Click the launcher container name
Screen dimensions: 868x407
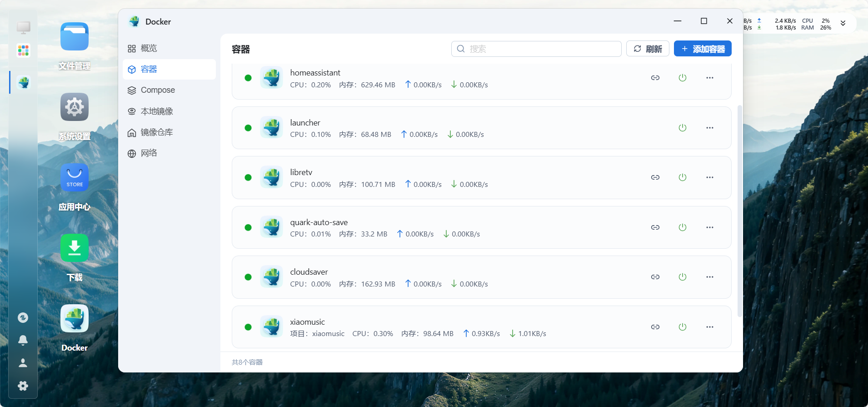305,123
